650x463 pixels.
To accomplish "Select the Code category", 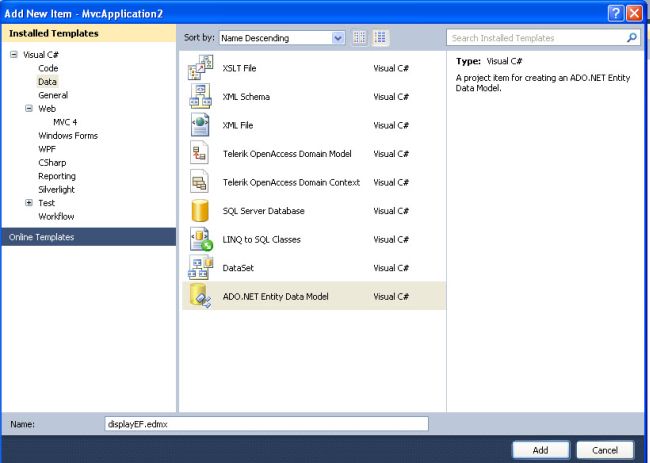I will 48,68.
